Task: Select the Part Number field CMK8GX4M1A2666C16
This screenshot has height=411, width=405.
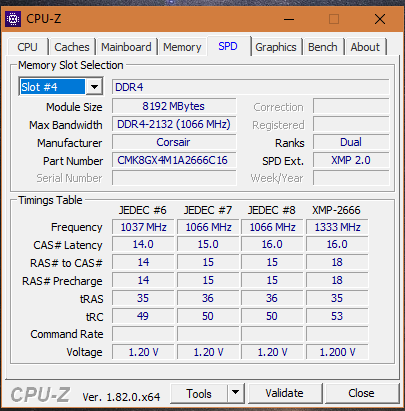Action: [x=174, y=160]
